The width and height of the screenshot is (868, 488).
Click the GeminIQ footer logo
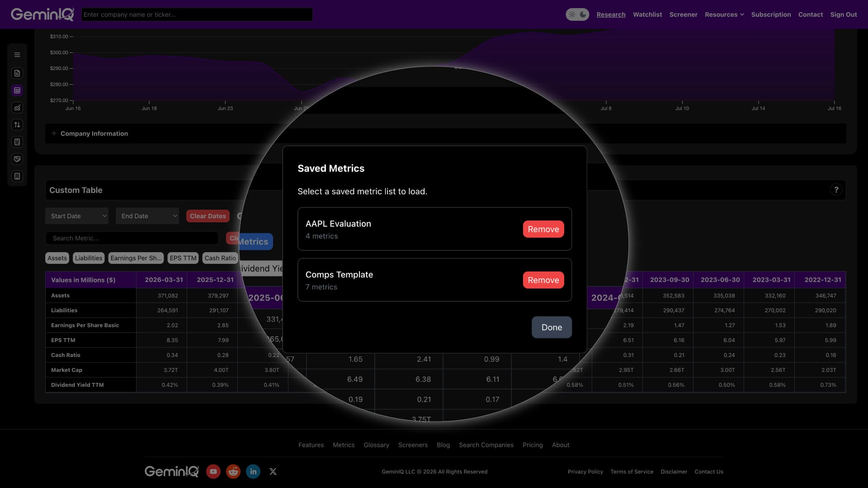point(172,471)
